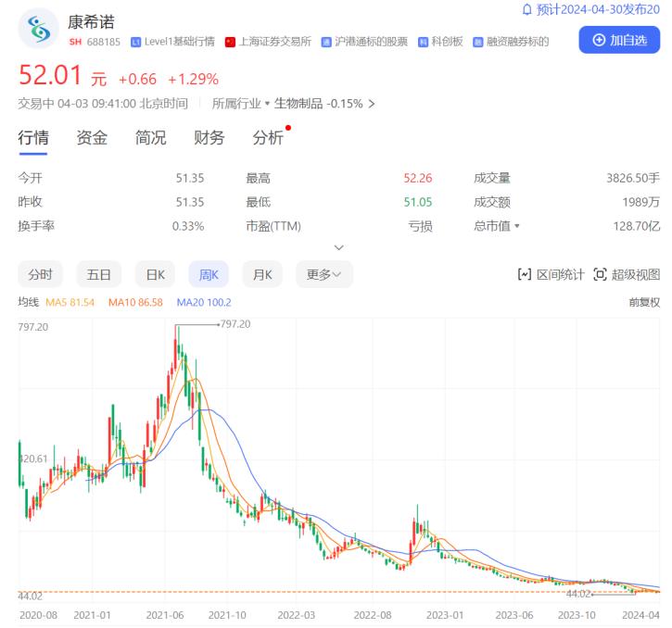This screenshot has height=628, width=672.
Task: Click the bell notification icon
Action: pyautogui.click(x=526, y=9)
